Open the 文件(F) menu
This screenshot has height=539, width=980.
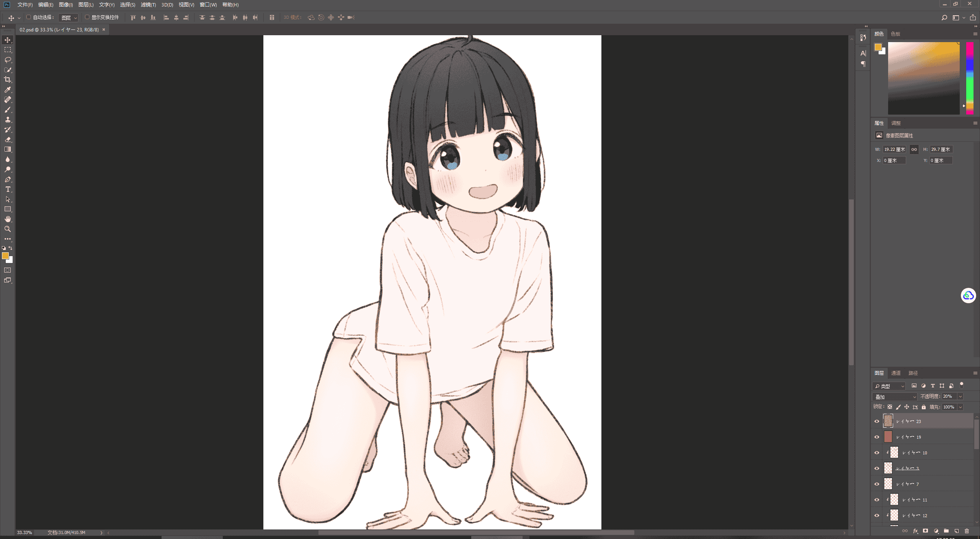25,5
